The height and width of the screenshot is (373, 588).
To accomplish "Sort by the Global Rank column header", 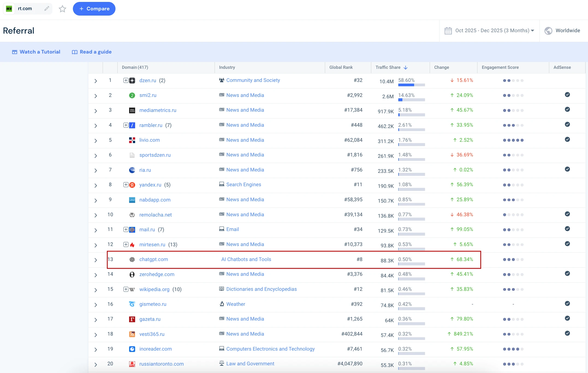I will pyautogui.click(x=341, y=67).
